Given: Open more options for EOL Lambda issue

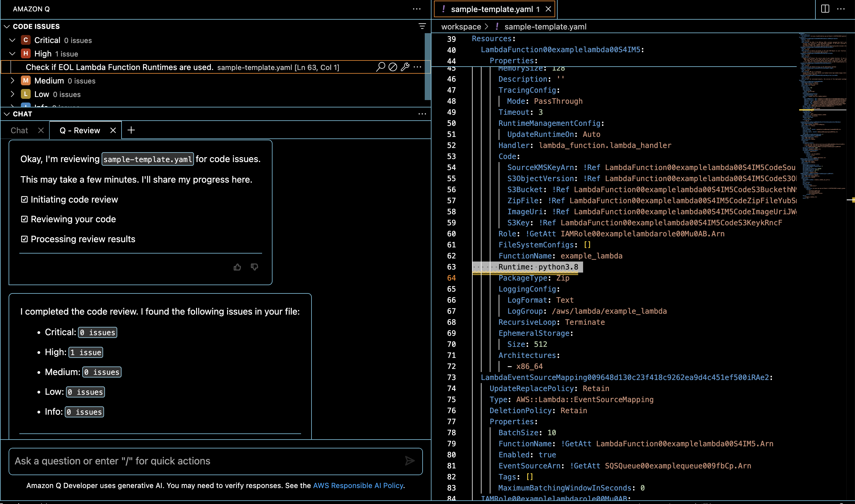Looking at the screenshot, I should [417, 67].
